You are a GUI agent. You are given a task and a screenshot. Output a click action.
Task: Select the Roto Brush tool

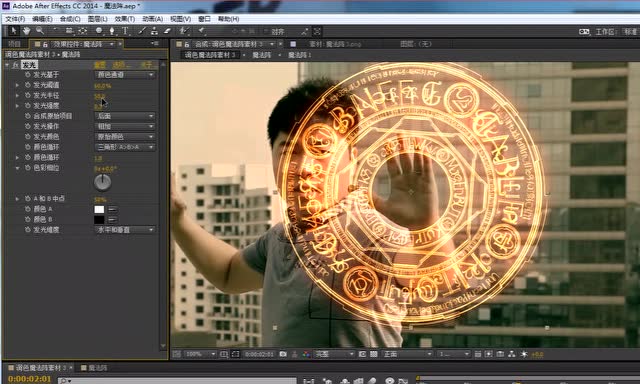184,31
